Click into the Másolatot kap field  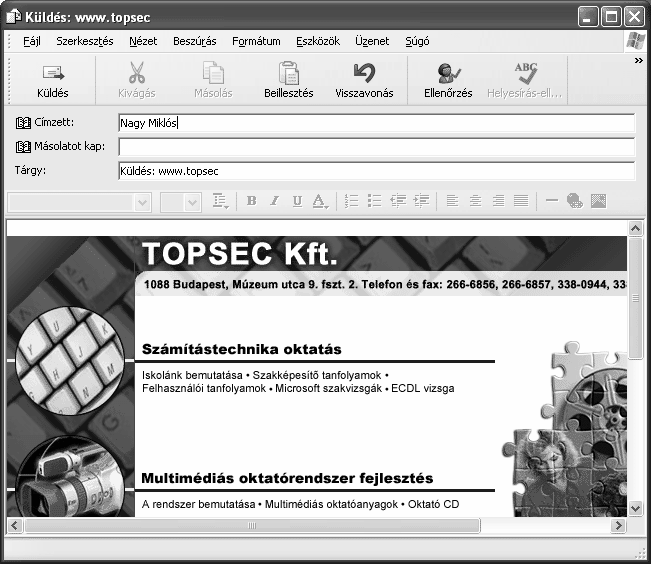pyautogui.click(x=377, y=147)
